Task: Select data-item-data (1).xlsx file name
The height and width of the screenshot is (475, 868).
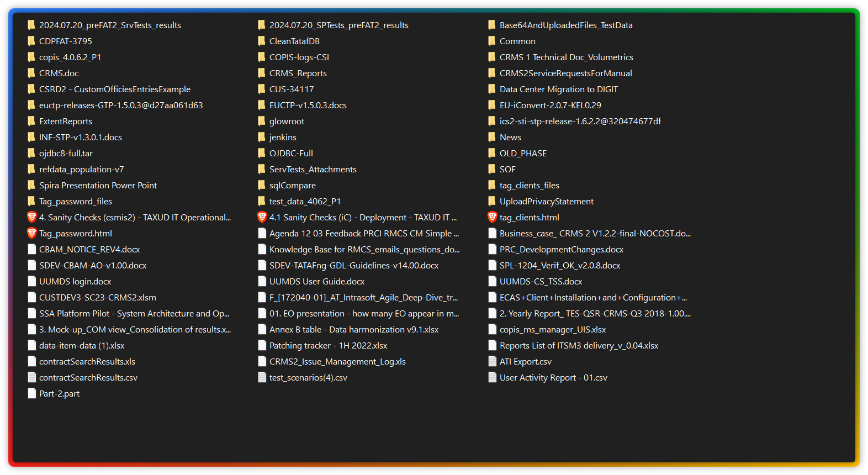Action: click(x=82, y=346)
